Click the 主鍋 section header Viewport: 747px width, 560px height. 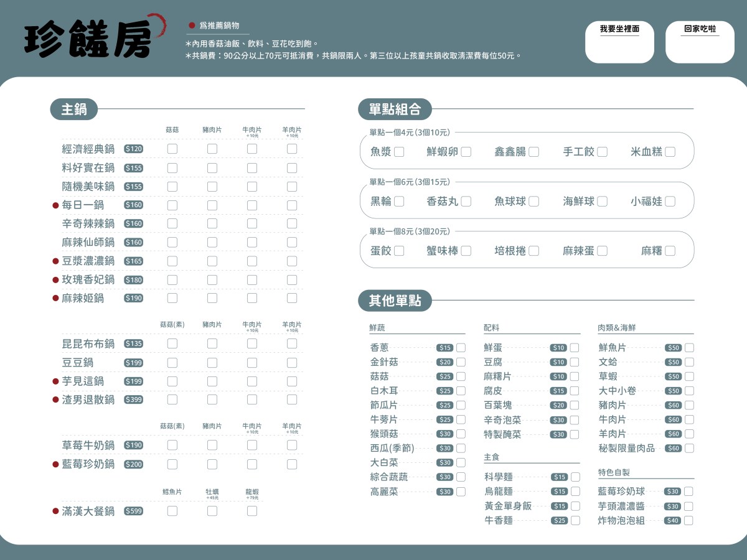click(x=73, y=109)
